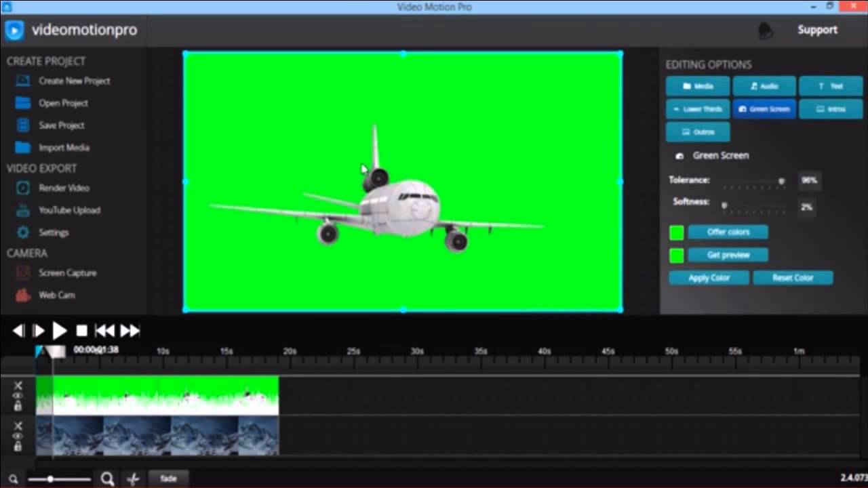This screenshot has width=868, height=488.
Task: Open the Support link
Action: click(817, 30)
